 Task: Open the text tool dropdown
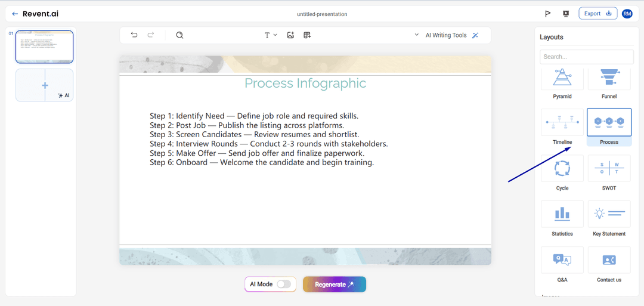click(271, 35)
